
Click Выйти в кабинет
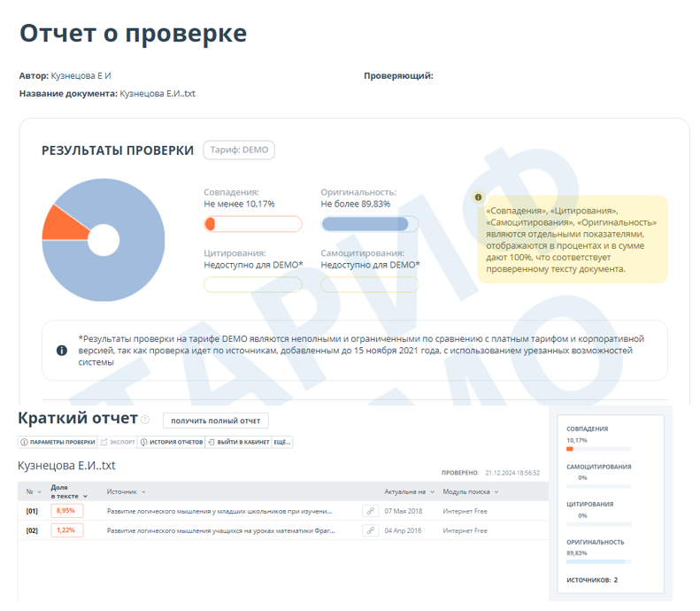238,442
